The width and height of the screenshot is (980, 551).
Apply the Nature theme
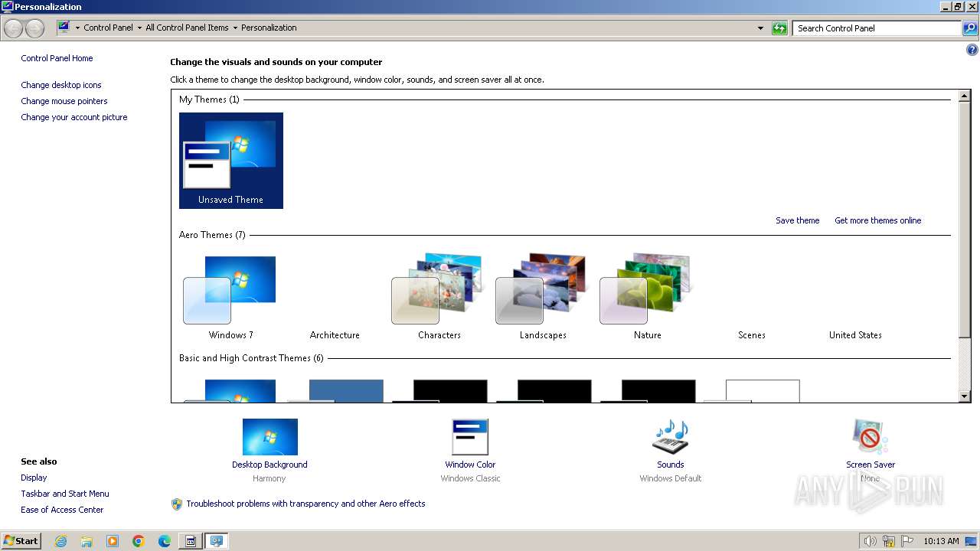647,298
